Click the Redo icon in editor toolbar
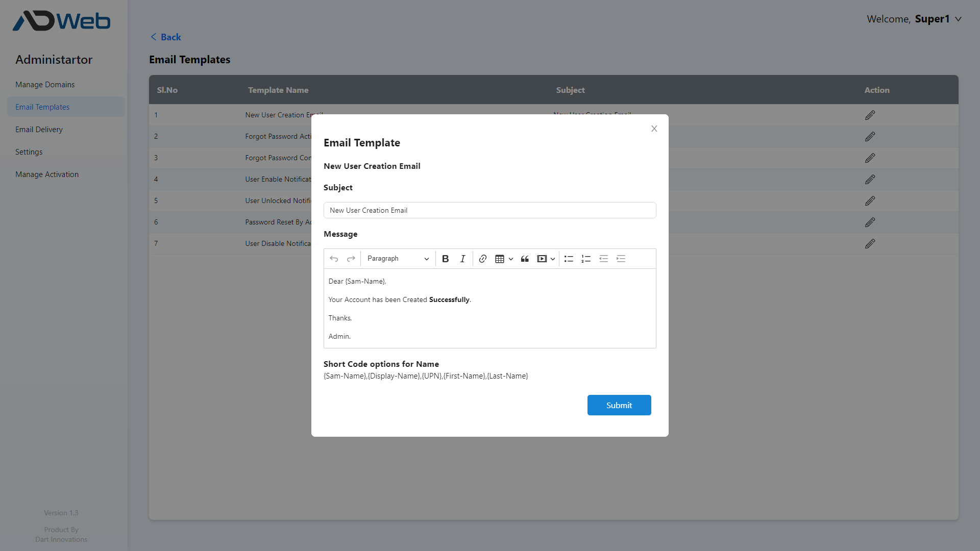The image size is (980, 551). tap(351, 259)
